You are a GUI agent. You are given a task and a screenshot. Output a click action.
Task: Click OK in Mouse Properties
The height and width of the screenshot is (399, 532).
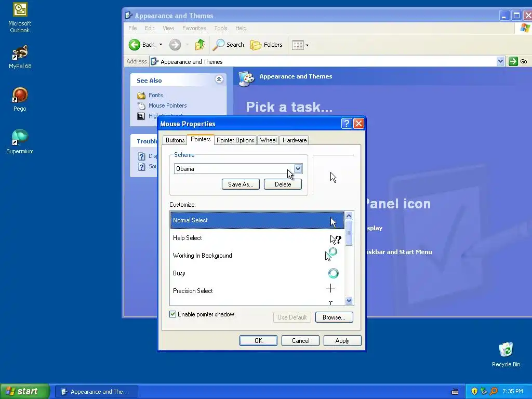click(258, 341)
